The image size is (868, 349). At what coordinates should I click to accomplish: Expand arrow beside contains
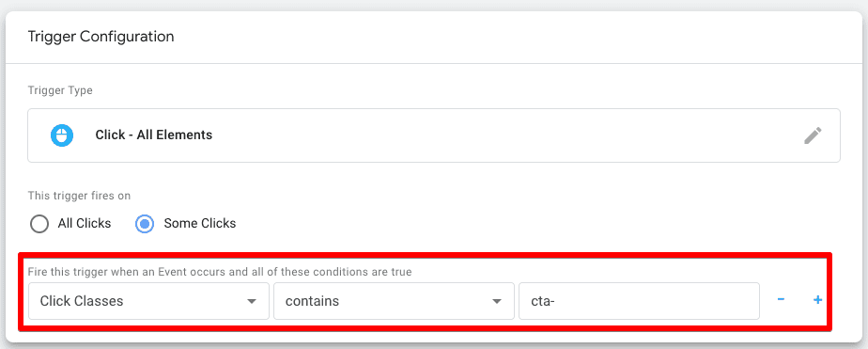coord(497,301)
